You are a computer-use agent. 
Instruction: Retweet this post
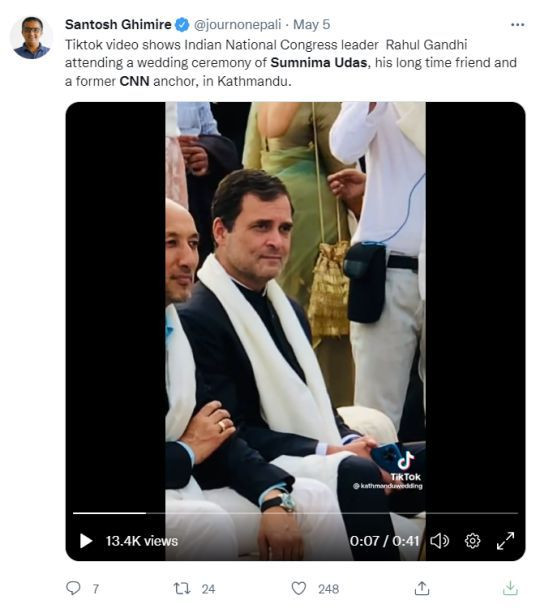coord(182,588)
